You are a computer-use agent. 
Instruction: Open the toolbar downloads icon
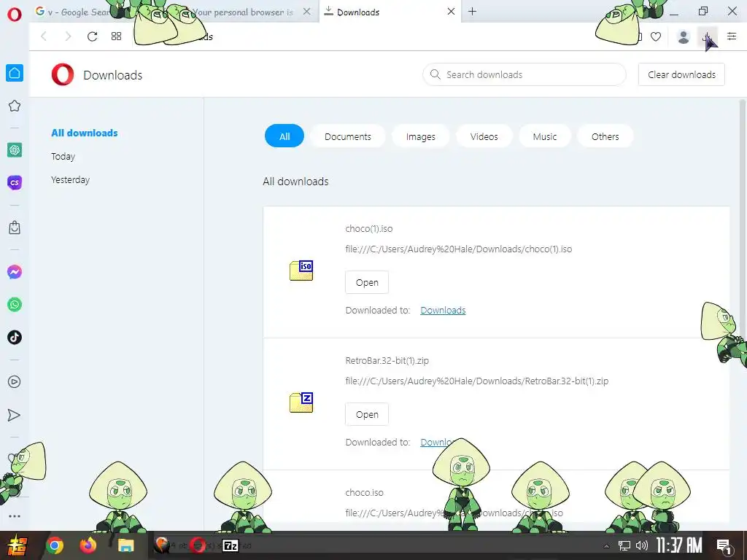[708, 36]
